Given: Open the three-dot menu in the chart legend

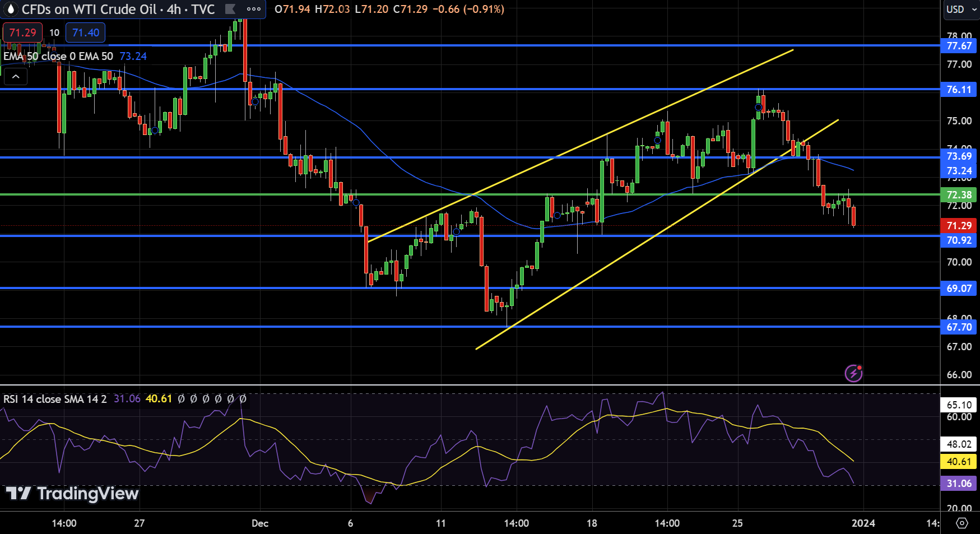Looking at the screenshot, I should [253, 9].
